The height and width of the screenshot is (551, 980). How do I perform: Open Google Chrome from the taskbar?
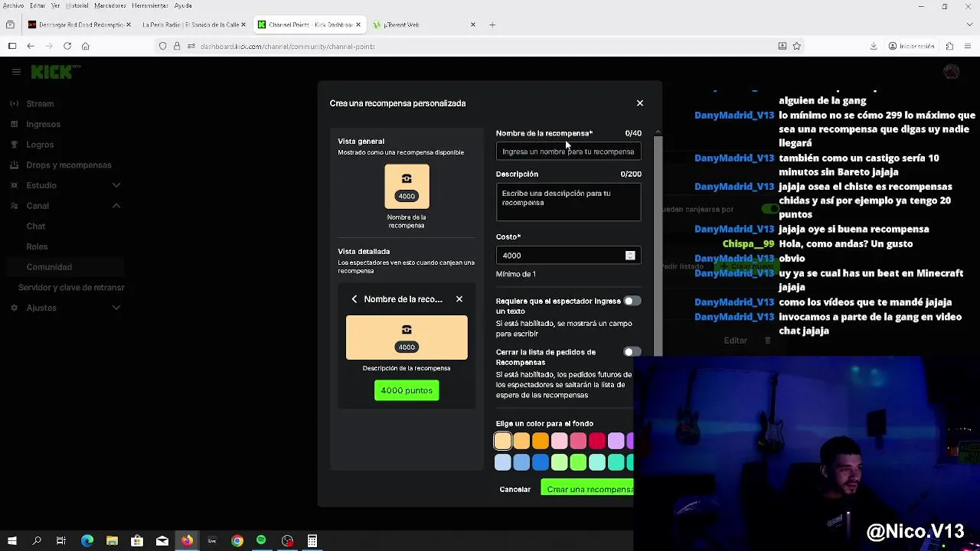pos(237,541)
